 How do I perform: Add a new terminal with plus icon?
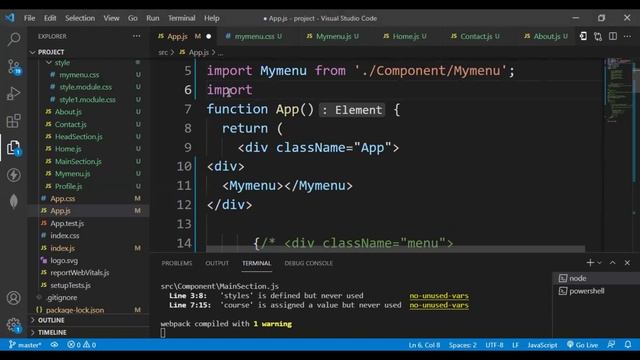coord(590,263)
